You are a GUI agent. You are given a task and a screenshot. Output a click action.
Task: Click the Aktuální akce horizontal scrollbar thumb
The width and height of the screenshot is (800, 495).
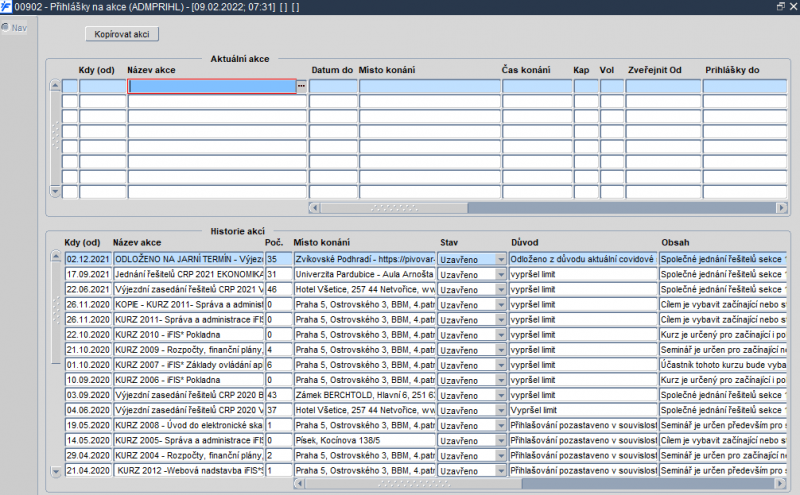coord(394,208)
